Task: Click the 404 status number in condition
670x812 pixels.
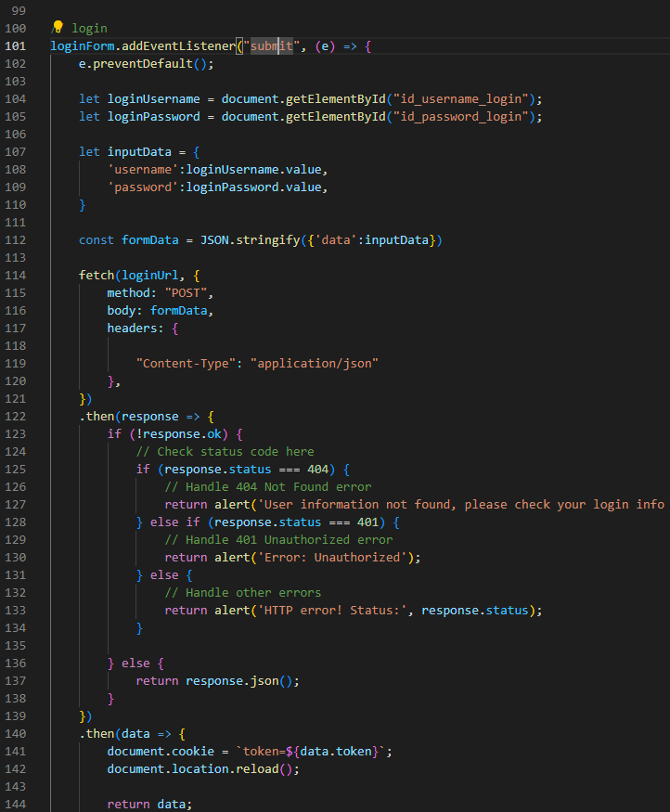Action: pyautogui.click(x=317, y=469)
